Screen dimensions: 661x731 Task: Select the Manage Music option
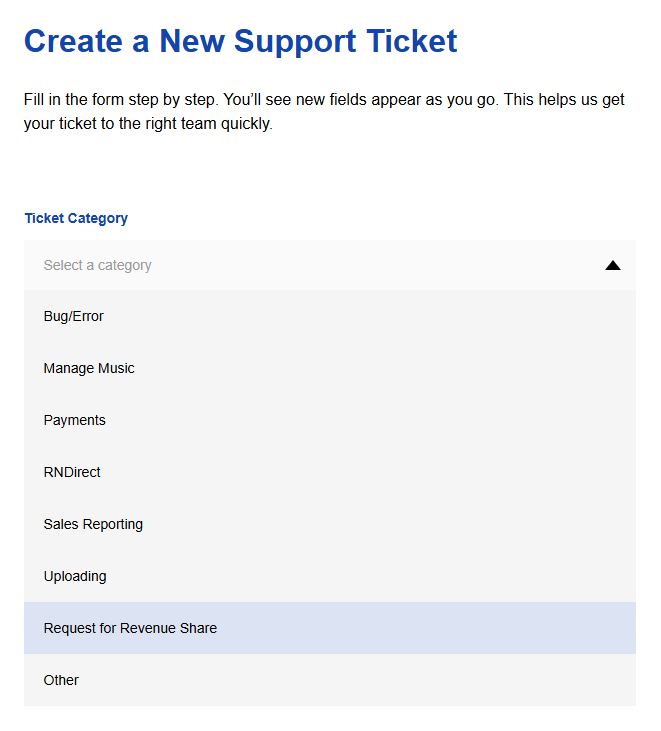[89, 368]
